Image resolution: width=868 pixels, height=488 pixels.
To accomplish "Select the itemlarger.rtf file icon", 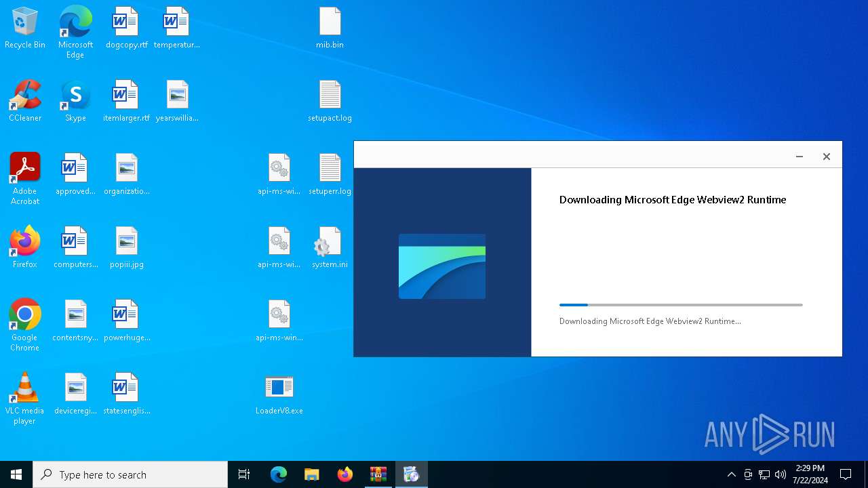I will (126, 101).
